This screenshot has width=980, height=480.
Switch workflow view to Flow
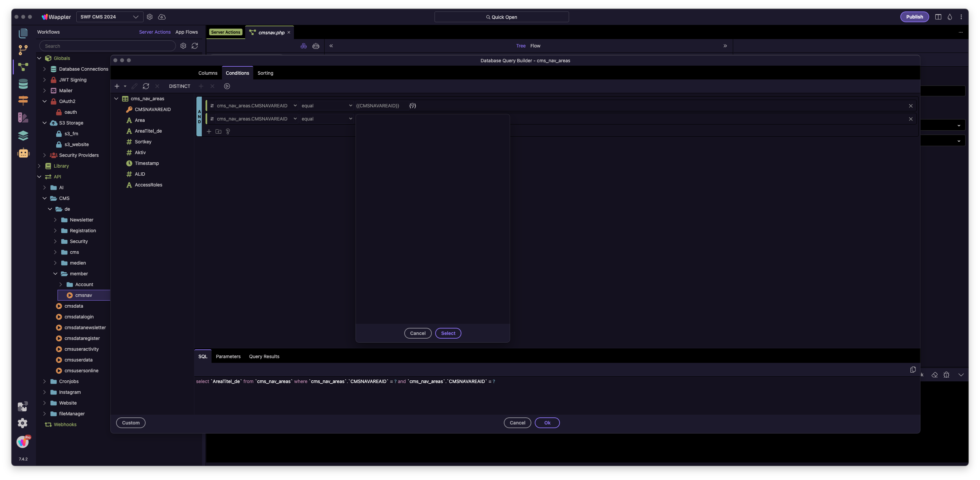click(535, 46)
